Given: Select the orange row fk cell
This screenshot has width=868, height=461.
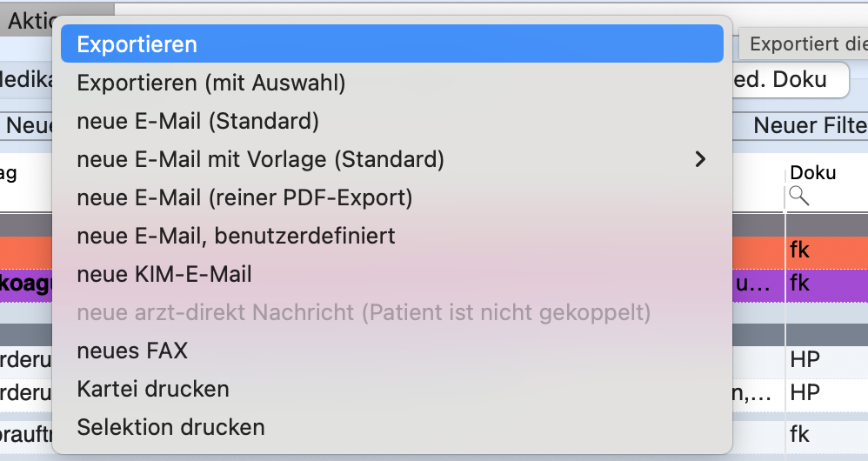Looking at the screenshot, I should (x=826, y=251).
